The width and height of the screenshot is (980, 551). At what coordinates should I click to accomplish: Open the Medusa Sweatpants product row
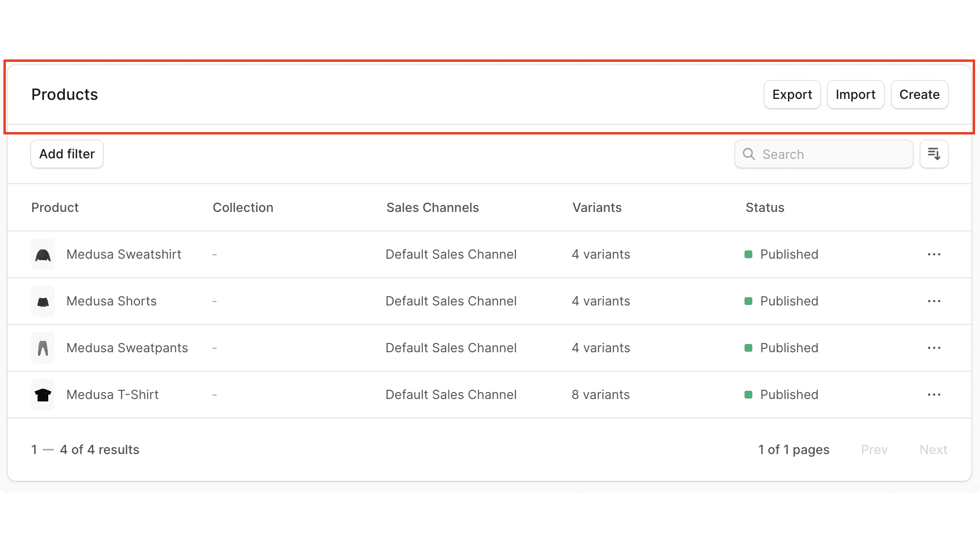point(127,348)
